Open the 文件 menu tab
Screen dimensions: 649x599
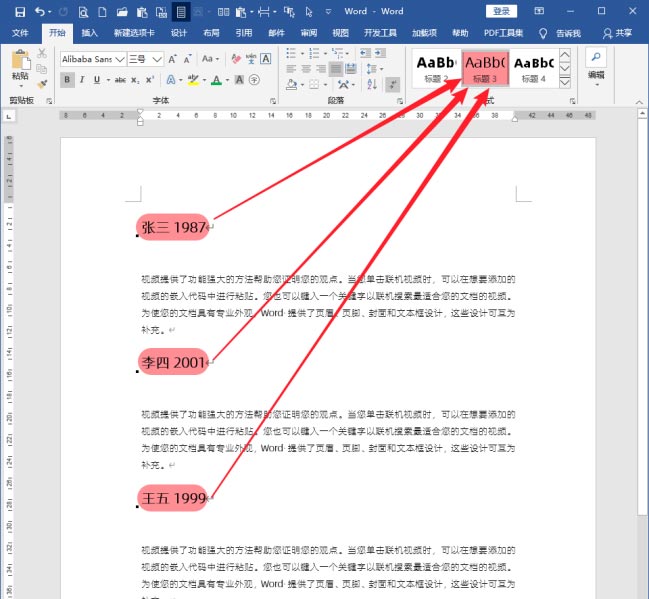click(x=20, y=33)
